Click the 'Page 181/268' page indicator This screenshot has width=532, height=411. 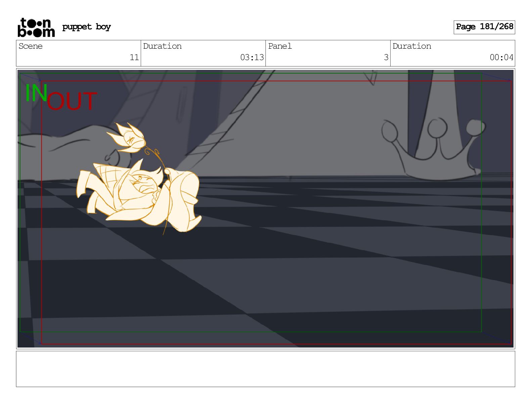pos(484,27)
